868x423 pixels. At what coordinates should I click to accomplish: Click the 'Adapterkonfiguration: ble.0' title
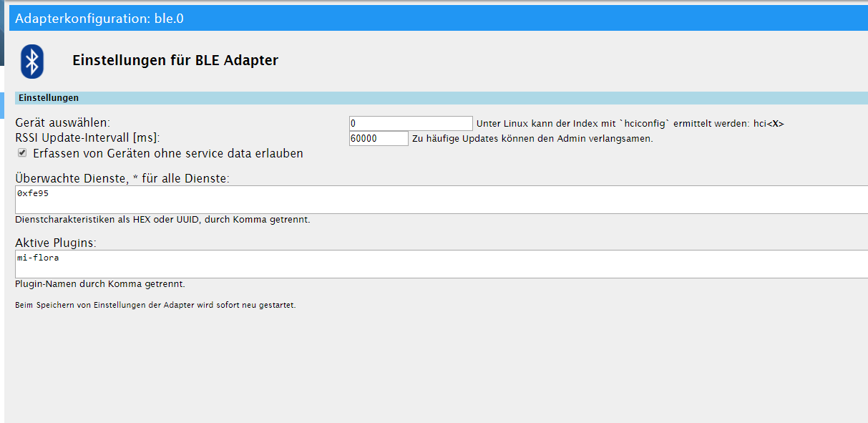click(x=99, y=19)
